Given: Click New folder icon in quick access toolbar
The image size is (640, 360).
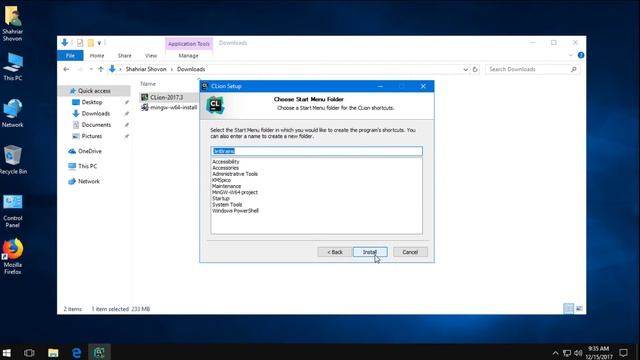Looking at the screenshot, I should (91, 43).
